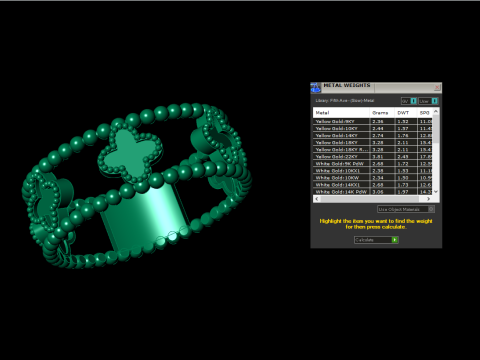
Task: Sort by the Grams column header
Action: [382, 113]
